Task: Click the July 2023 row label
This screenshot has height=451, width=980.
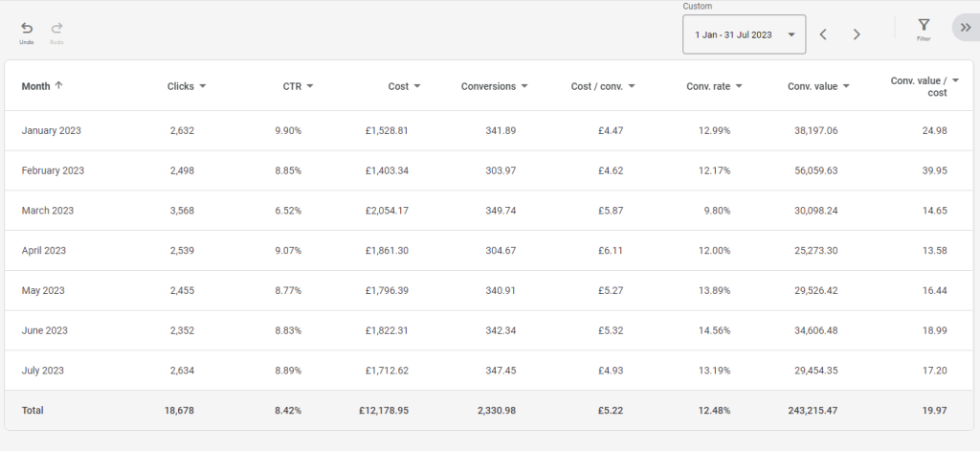Action: coord(44,371)
